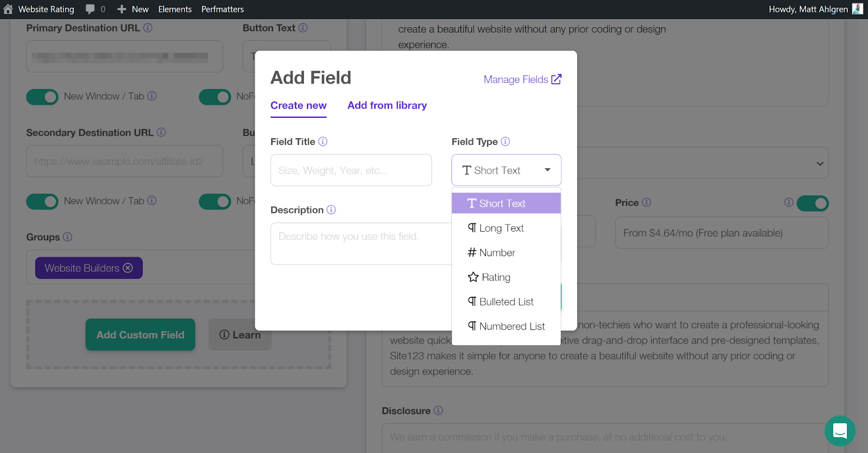The height and width of the screenshot is (453, 868).
Task: Click the WordPress home icon in admin bar
Action: pyautogui.click(x=8, y=9)
